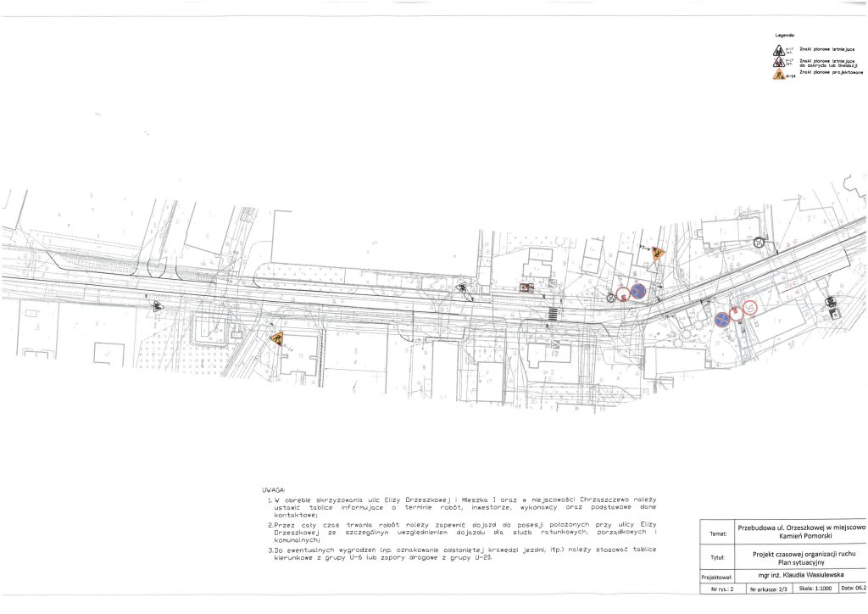The width and height of the screenshot is (868, 614).
Task: Click the 'Temat' label in the title block
Action: [715, 533]
